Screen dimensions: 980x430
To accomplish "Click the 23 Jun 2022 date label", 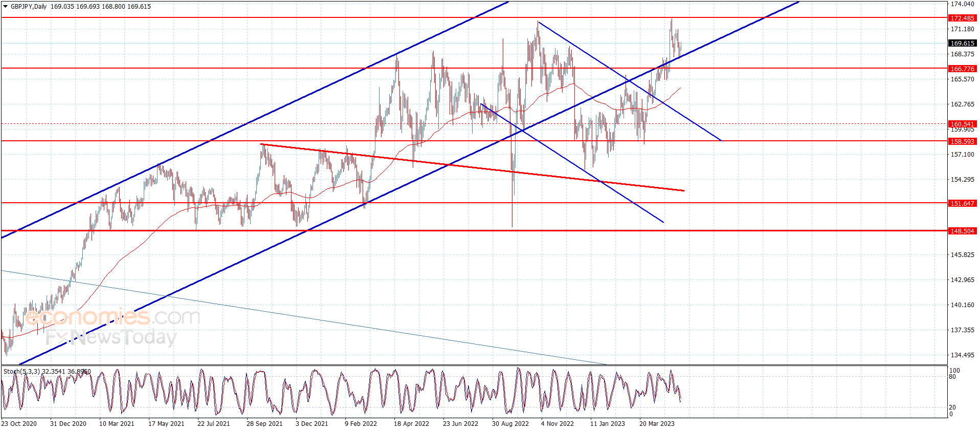I will 460,423.
